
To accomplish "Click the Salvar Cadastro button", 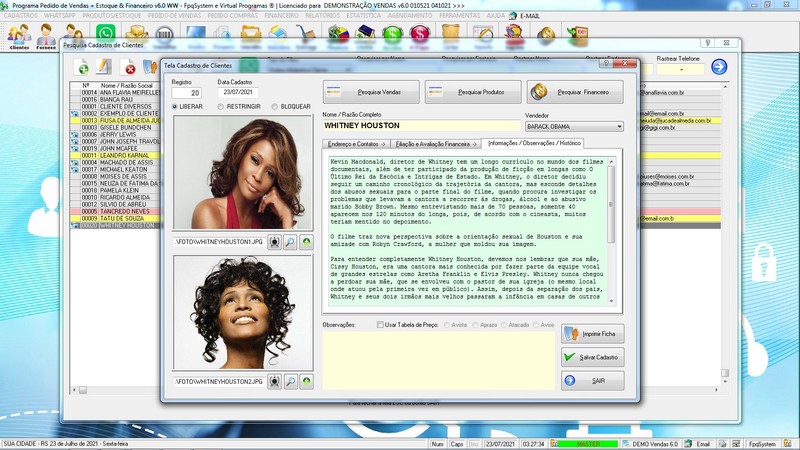I will coord(592,357).
